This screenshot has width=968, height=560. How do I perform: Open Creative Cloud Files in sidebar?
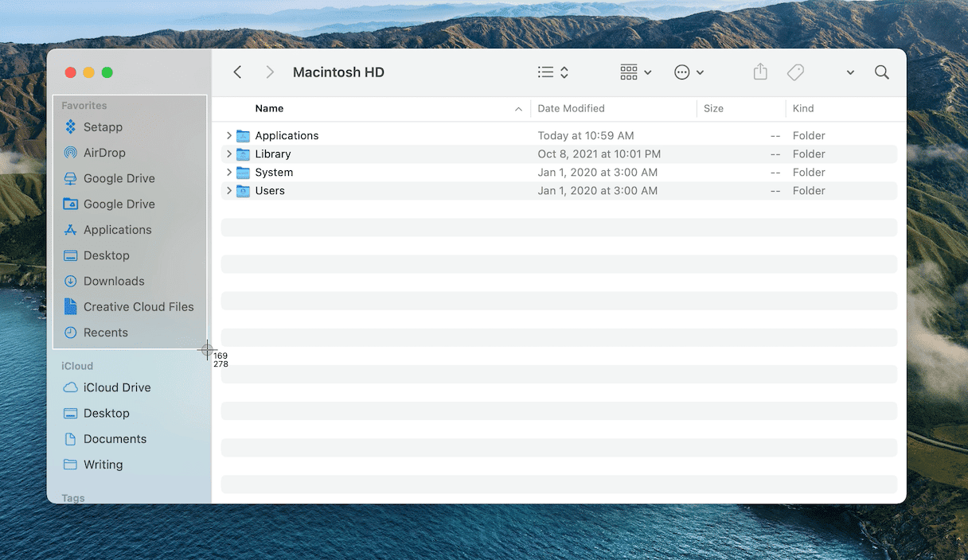(x=138, y=307)
